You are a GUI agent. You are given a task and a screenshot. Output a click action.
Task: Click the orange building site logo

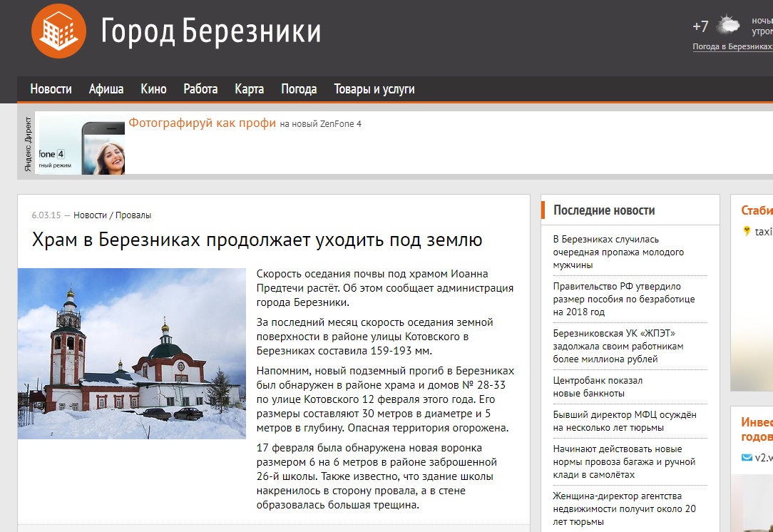[58, 31]
